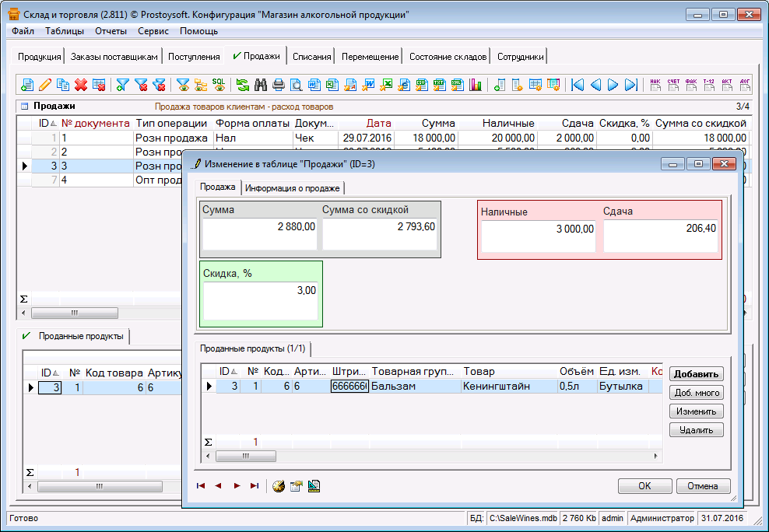Click the sold products horizontal scrollbar in dialog
The width and height of the screenshot is (769, 532).
tap(245, 456)
